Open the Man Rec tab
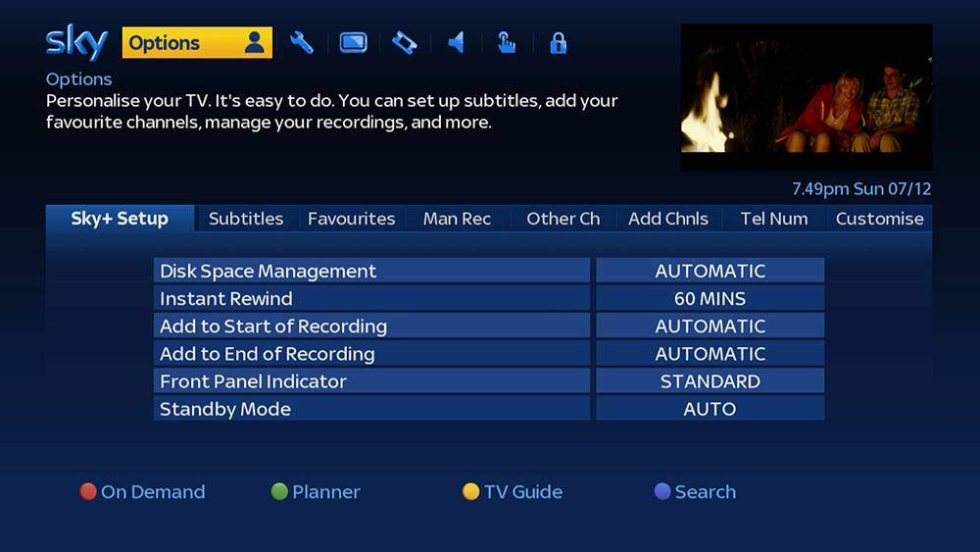 tap(457, 219)
